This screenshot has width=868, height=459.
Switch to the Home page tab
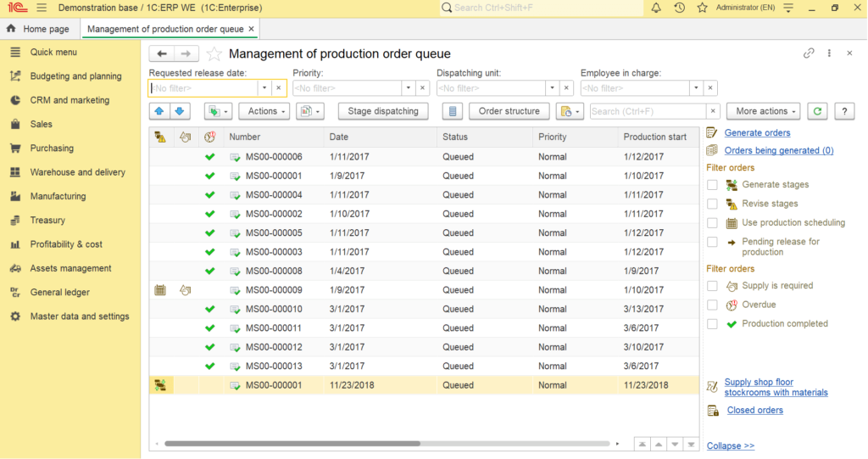coord(39,29)
